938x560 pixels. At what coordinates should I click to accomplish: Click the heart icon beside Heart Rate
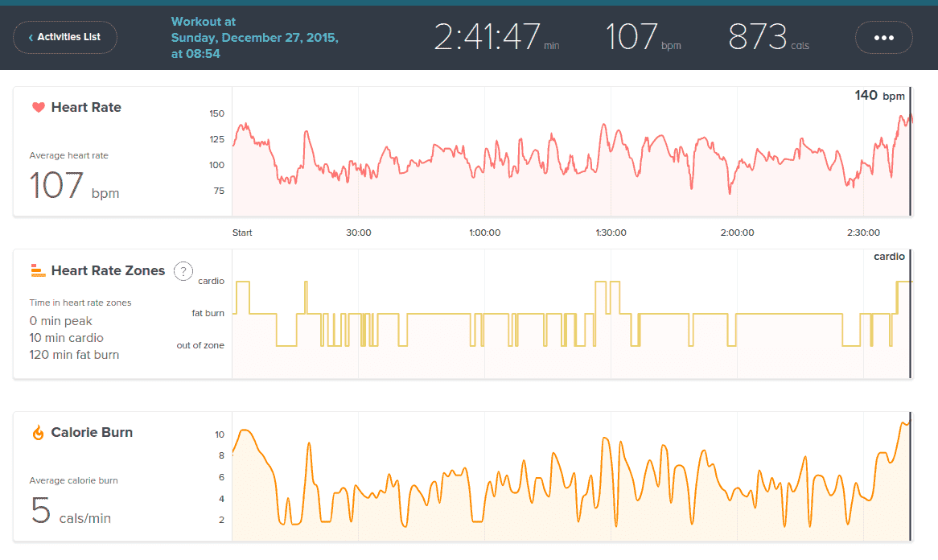click(38, 107)
